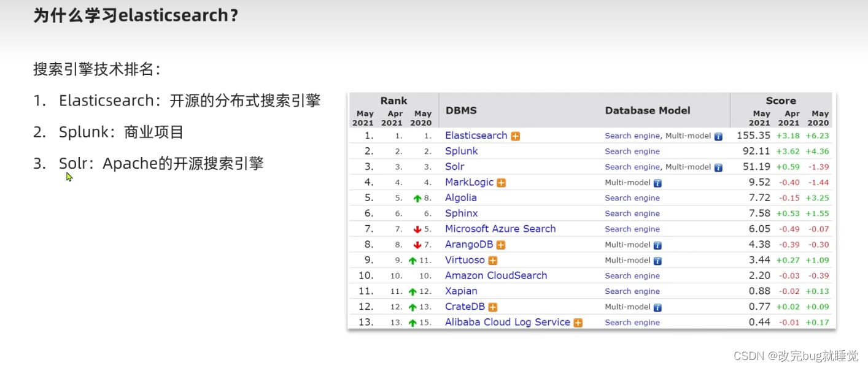Open the CrateDB DBMS link
The height and width of the screenshot is (368, 868).
465,306
